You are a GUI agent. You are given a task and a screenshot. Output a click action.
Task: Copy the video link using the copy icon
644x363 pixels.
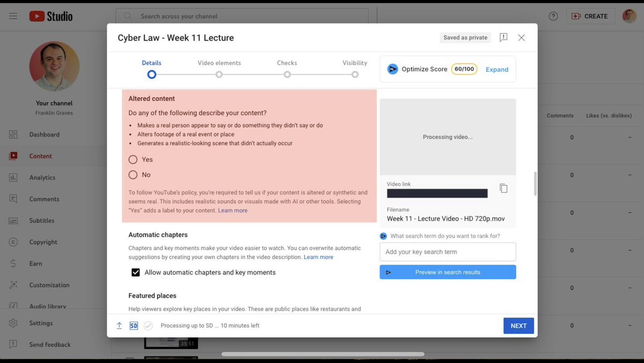tap(503, 188)
